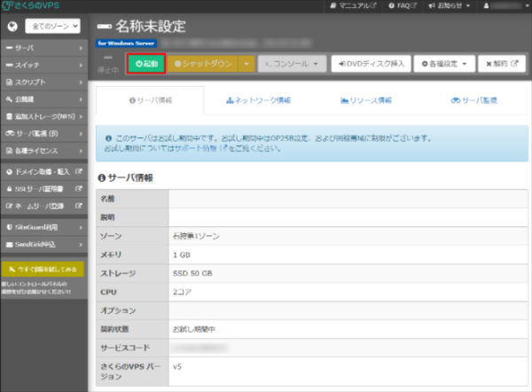The width and height of the screenshot is (532, 392).
Task: Switch to the サーバ監視 tab
Action: 474,100
